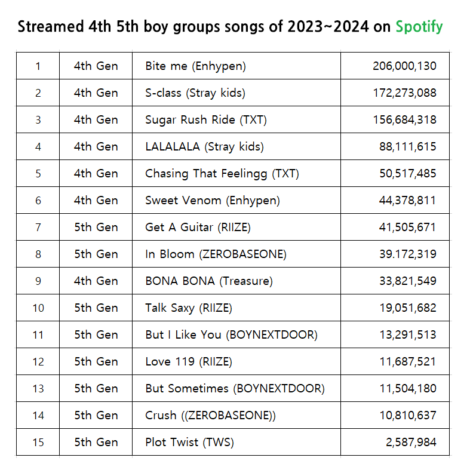Viewport: 470px width, 476px height.
Task: Click the 'Crush ((ZEROBASEONE))' cell
Action: (x=210, y=416)
